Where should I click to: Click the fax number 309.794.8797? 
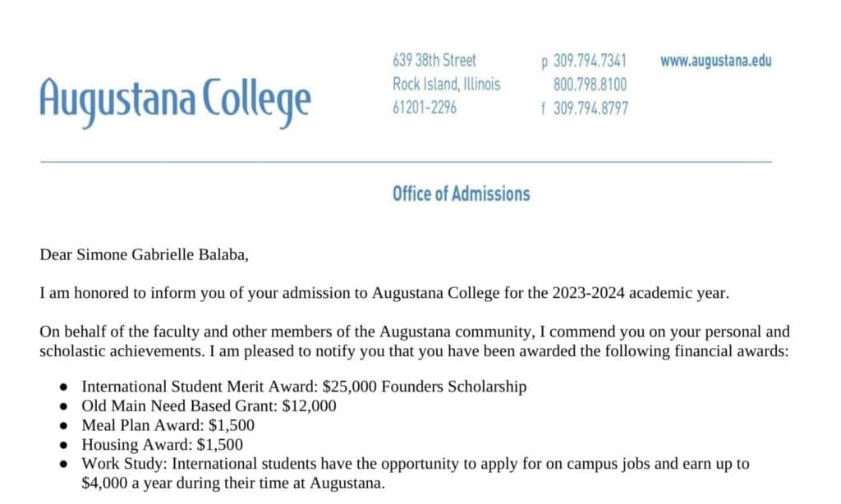tap(591, 108)
